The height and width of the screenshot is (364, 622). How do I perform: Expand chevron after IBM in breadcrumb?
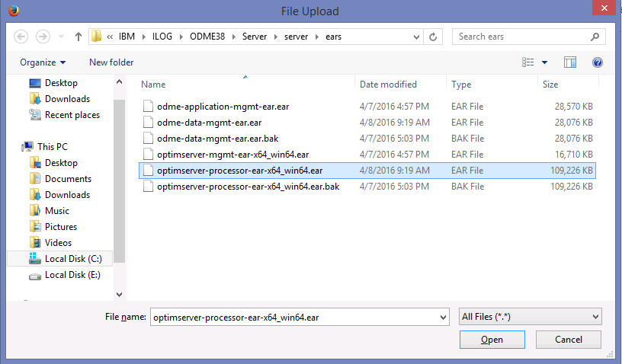point(143,37)
